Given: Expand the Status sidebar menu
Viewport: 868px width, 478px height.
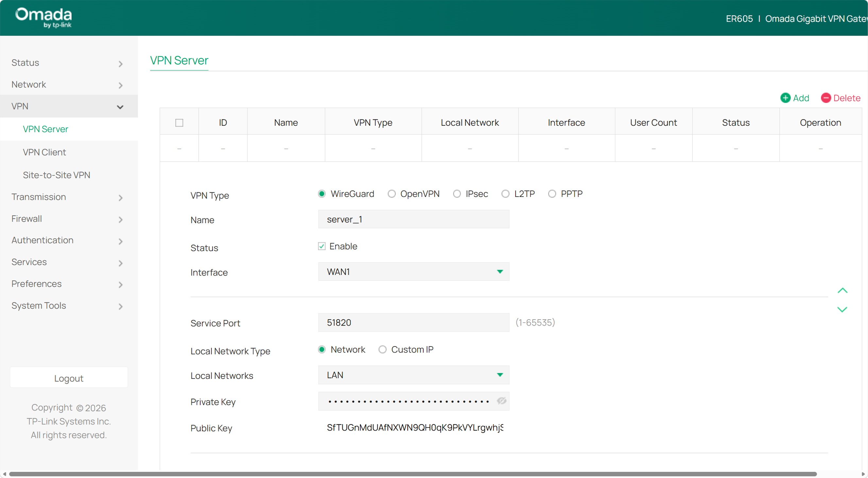Looking at the screenshot, I should (69, 63).
